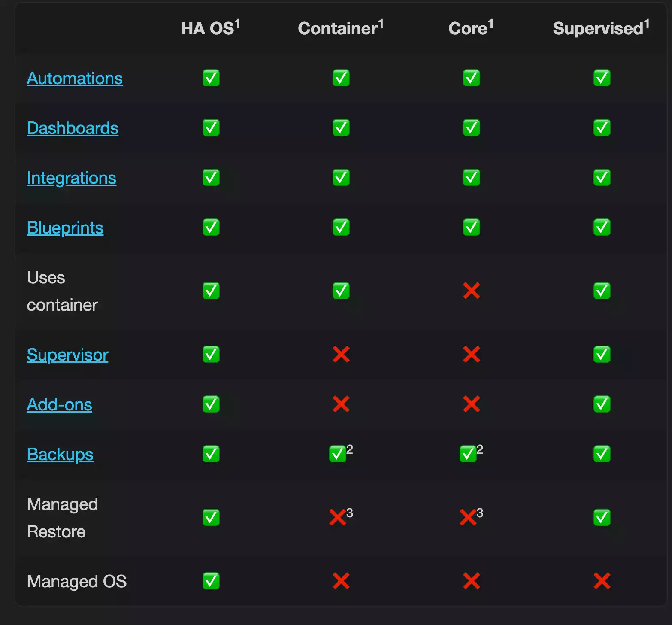Image resolution: width=672 pixels, height=625 pixels.
Task: Click the Blueprints link
Action: [65, 228]
